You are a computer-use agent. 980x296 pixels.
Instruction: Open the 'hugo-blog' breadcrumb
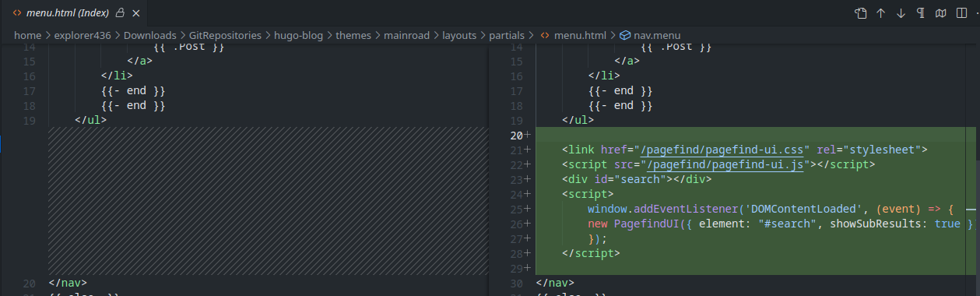298,35
